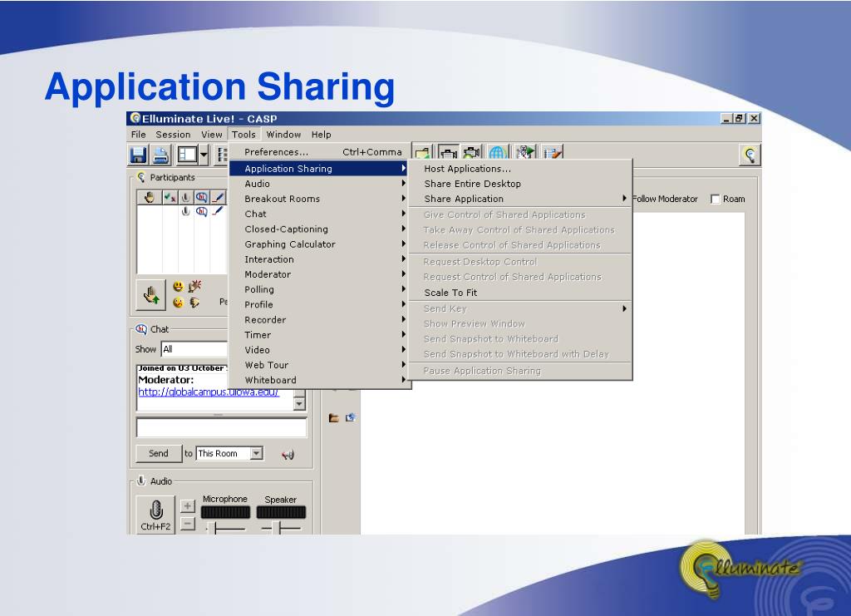
Task: Click the application sharing monitor toolbar icon
Action: (448, 153)
